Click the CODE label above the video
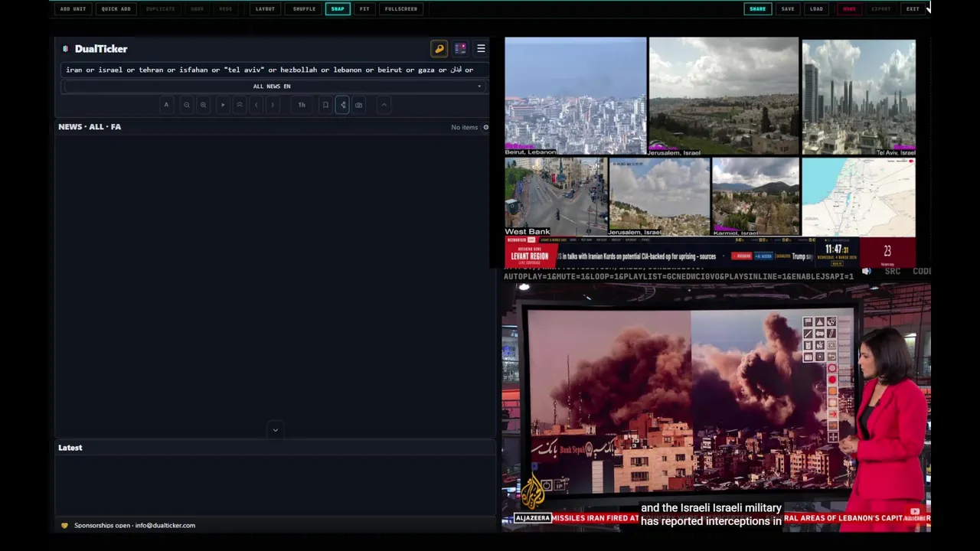980x551 pixels. [922, 272]
